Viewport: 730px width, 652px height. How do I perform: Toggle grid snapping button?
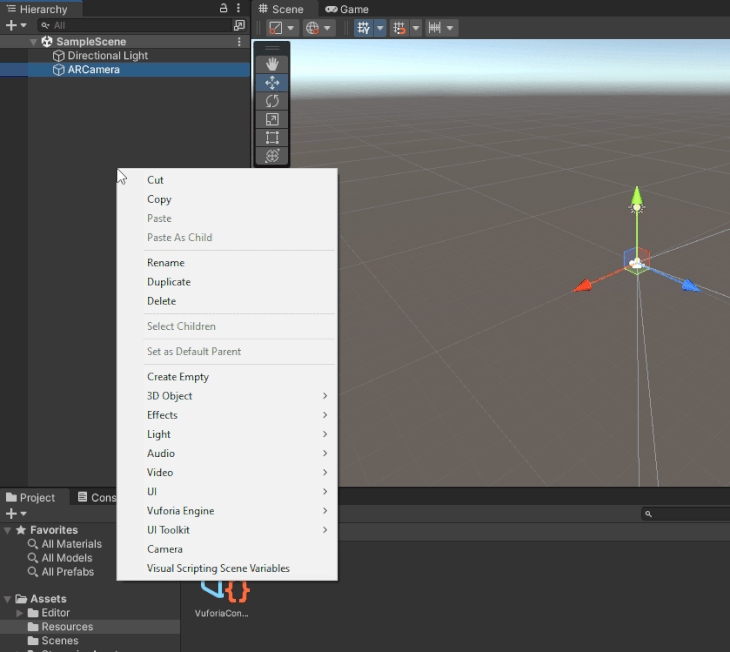click(x=399, y=28)
